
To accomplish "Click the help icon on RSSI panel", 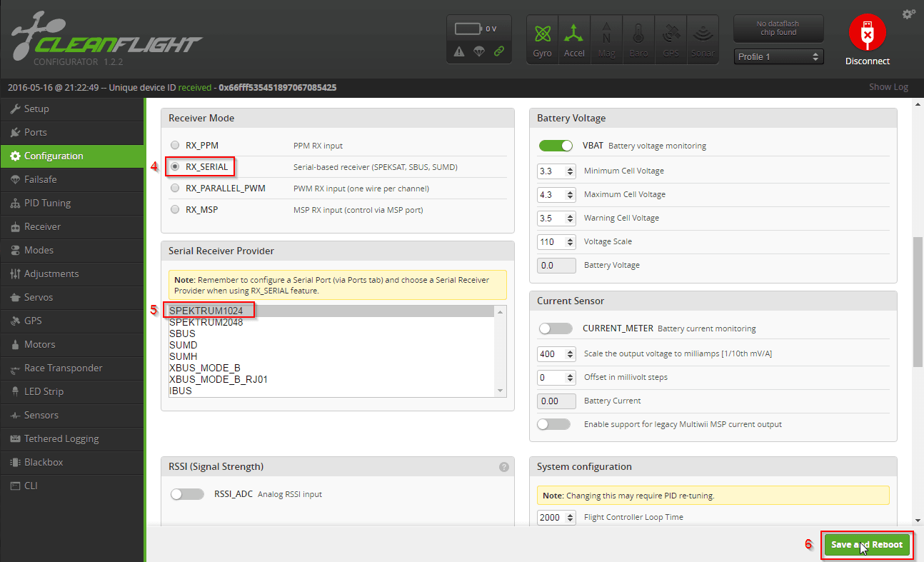I will (504, 466).
